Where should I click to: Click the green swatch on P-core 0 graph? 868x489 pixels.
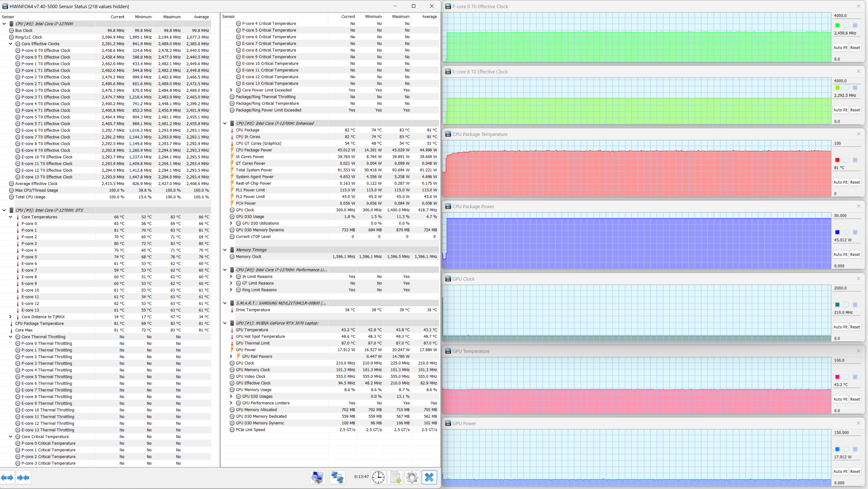click(837, 25)
